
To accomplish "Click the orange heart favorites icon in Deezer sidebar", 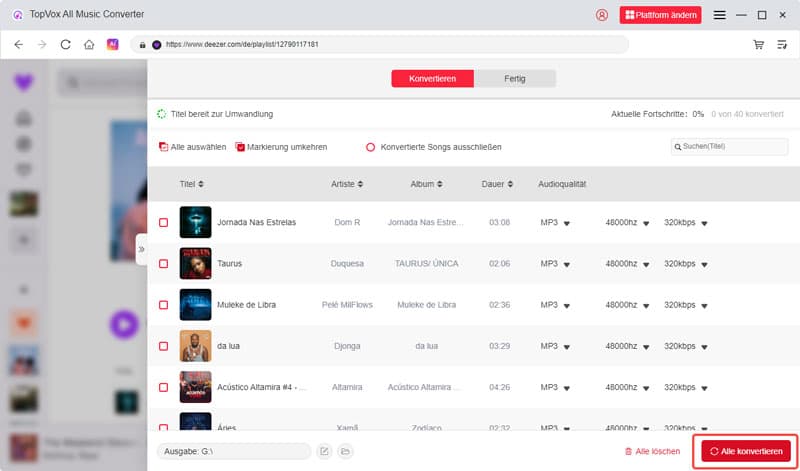I will pos(23,323).
